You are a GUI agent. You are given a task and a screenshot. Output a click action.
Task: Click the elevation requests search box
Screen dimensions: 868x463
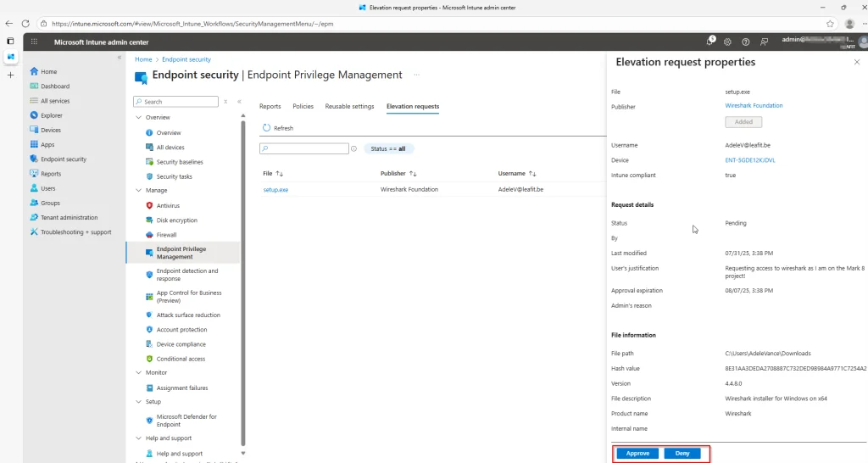click(x=304, y=148)
